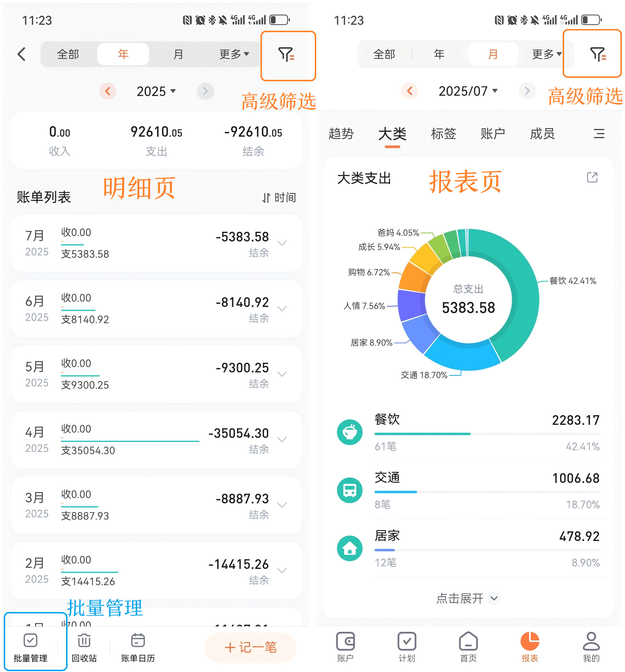Go to previous month arrow near 2025/07
The width and height of the screenshot is (625, 672).
[x=410, y=90]
